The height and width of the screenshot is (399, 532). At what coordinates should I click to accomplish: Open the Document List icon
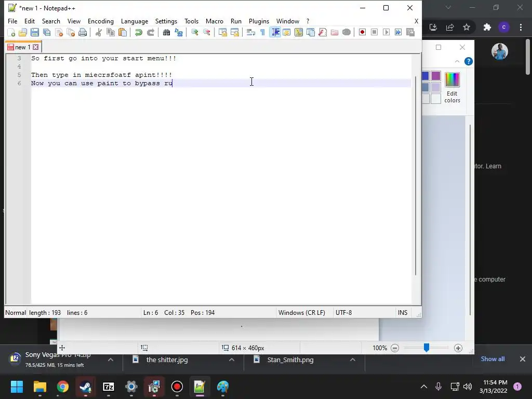[311, 32]
